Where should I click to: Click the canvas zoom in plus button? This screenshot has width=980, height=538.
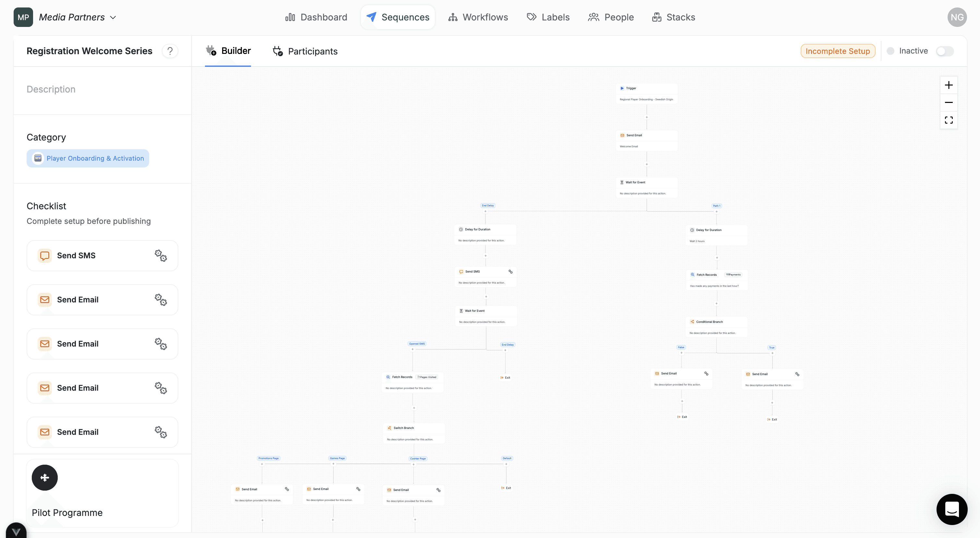949,85
